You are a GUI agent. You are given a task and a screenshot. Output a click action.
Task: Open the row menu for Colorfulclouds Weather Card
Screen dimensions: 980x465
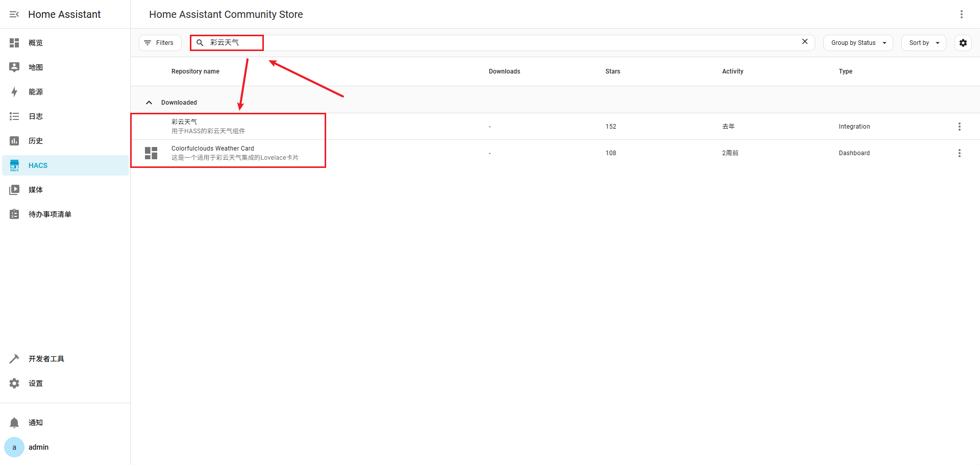(x=959, y=153)
